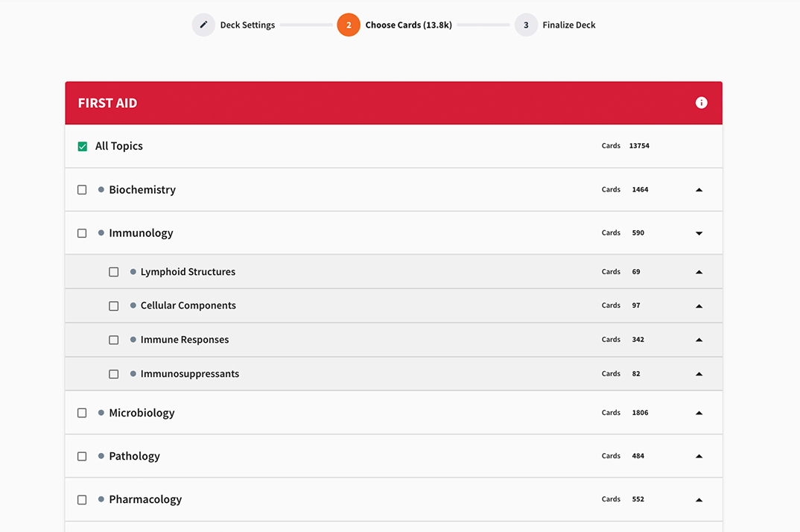Click the step 3 circle
This screenshot has height=532, width=800.
[x=526, y=25]
